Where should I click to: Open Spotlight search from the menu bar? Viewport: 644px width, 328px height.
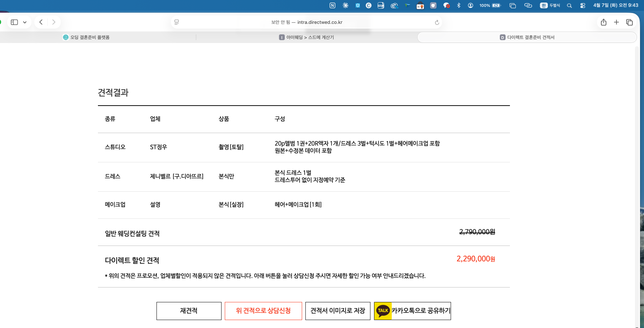pos(568,5)
